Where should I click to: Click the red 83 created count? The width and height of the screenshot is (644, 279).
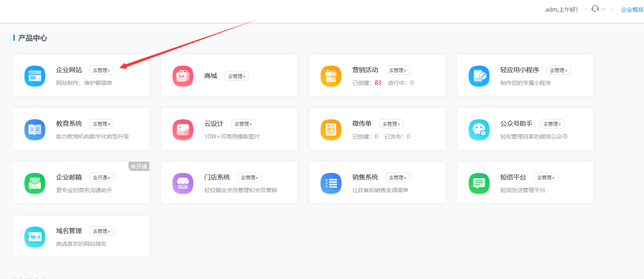point(378,83)
